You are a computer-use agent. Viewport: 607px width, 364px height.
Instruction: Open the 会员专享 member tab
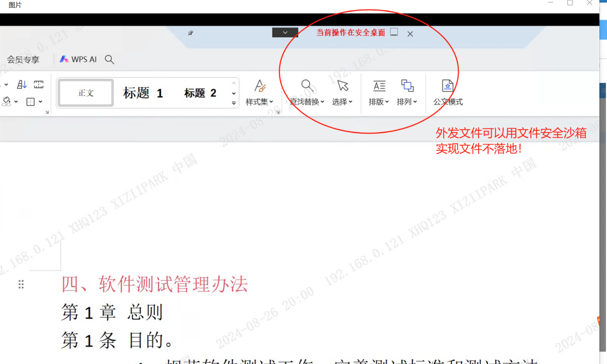pyautogui.click(x=23, y=60)
